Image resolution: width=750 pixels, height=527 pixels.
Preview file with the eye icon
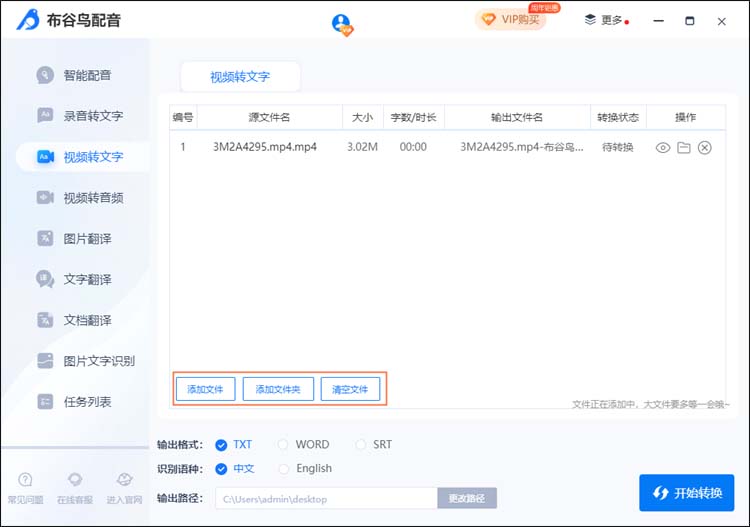pyautogui.click(x=662, y=148)
